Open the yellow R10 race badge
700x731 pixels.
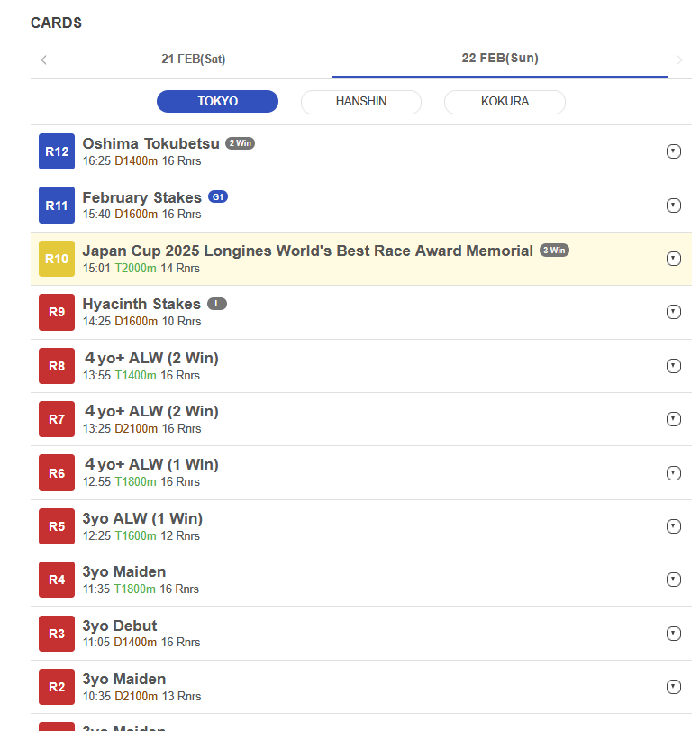(57, 259)
